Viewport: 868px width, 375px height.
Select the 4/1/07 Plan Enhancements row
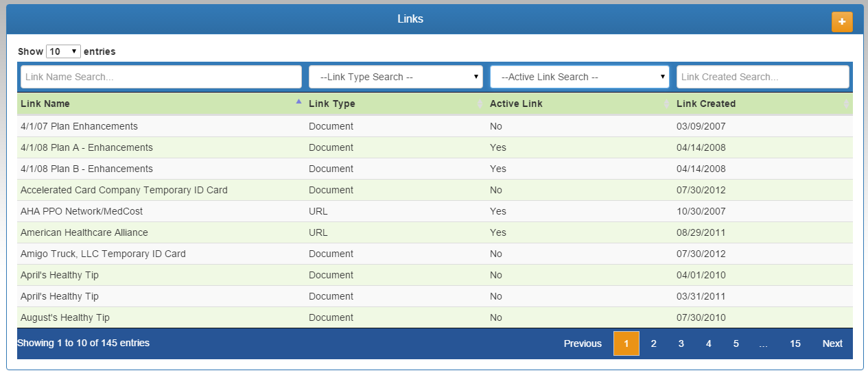click(435, 126)
